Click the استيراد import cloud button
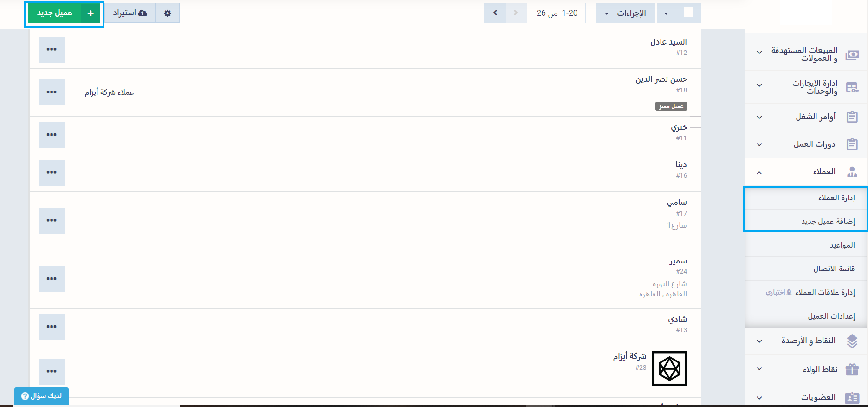 [x=130, y=13]
